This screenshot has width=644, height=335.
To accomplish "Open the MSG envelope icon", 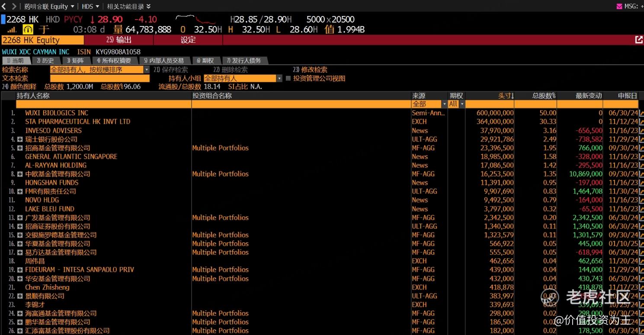I will (x=619, y=6).
